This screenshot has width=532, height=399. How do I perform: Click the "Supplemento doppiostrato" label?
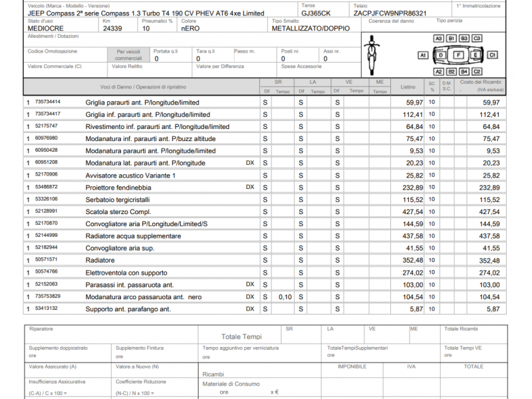(x=59, y=348)
